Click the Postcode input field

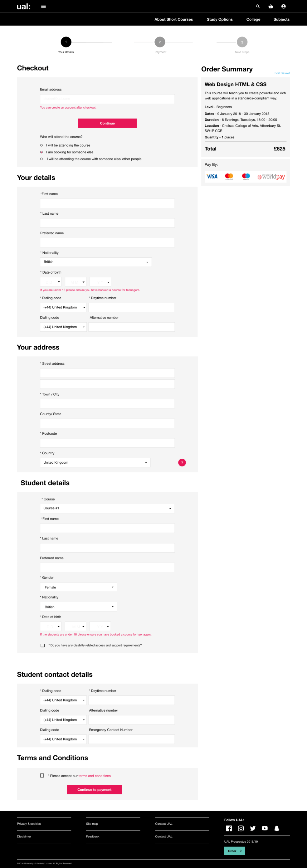(107, 443)
